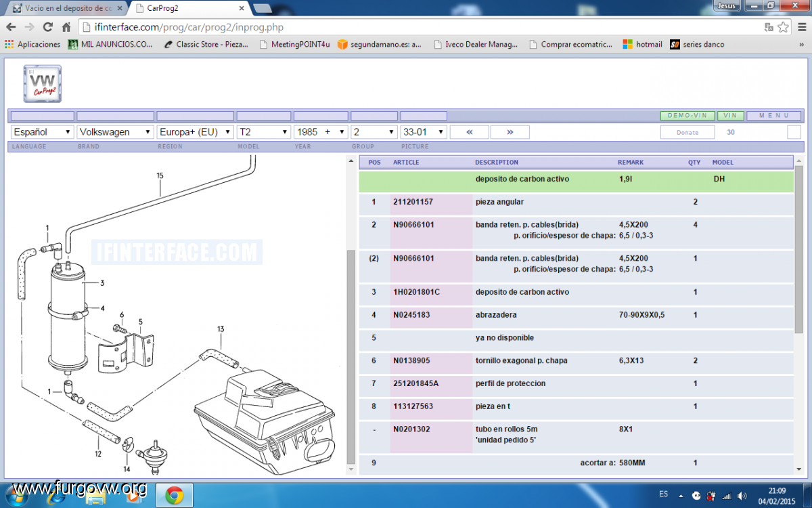Open the Group dropdown

click(374, 132)
